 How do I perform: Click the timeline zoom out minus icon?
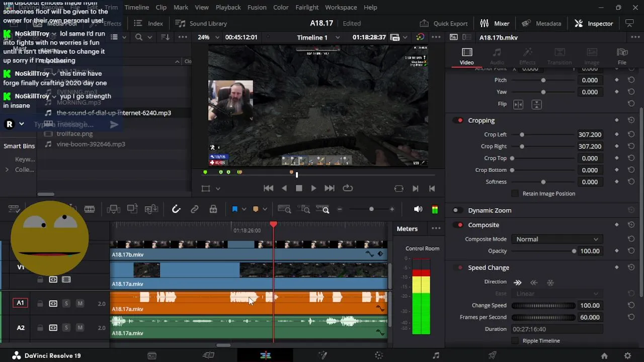point(340,209)
